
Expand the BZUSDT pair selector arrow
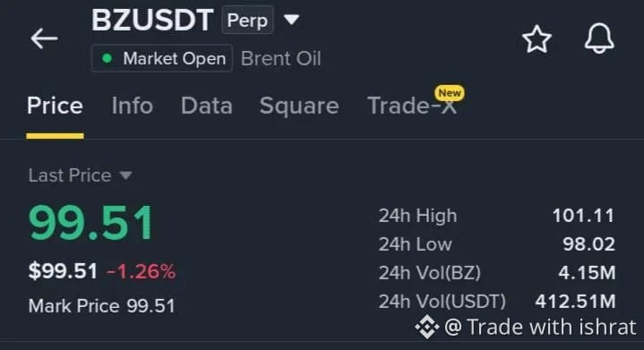coord(292,20)
